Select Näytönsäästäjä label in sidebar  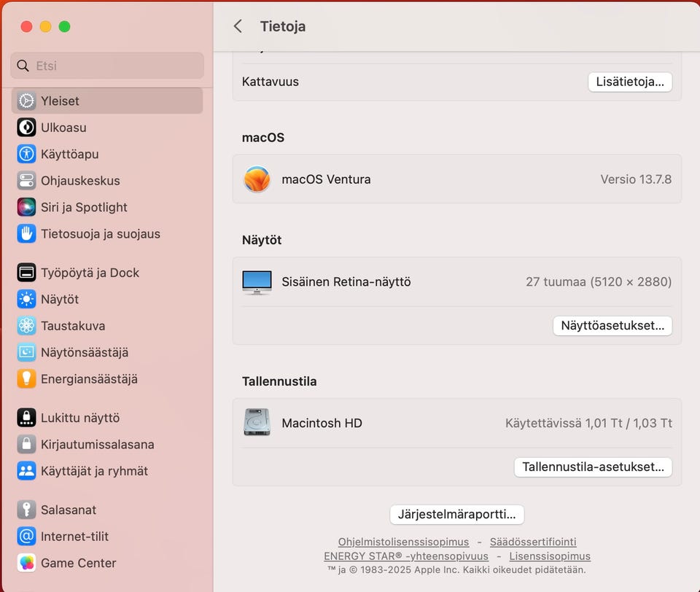click(85, 353)
